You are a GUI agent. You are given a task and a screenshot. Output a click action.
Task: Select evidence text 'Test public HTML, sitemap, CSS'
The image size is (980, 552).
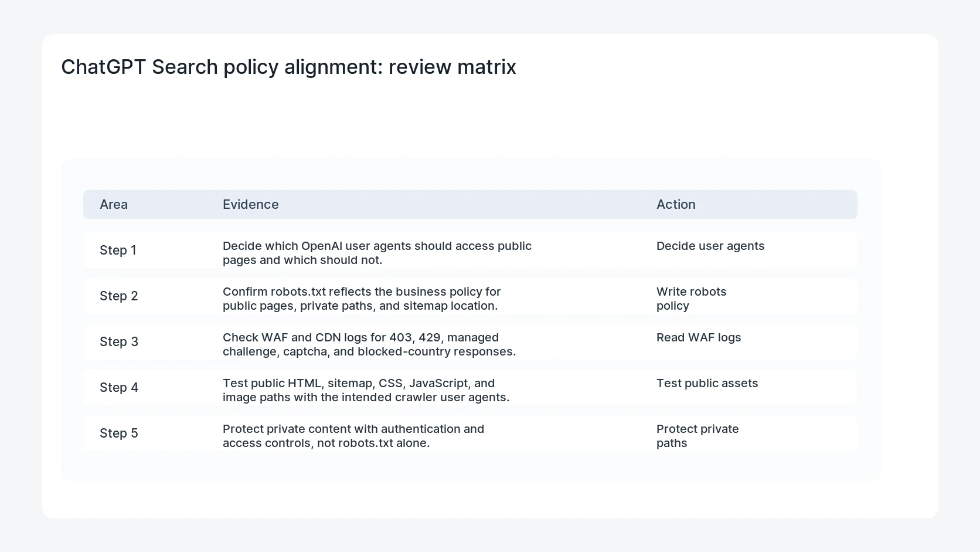(313, 383)
